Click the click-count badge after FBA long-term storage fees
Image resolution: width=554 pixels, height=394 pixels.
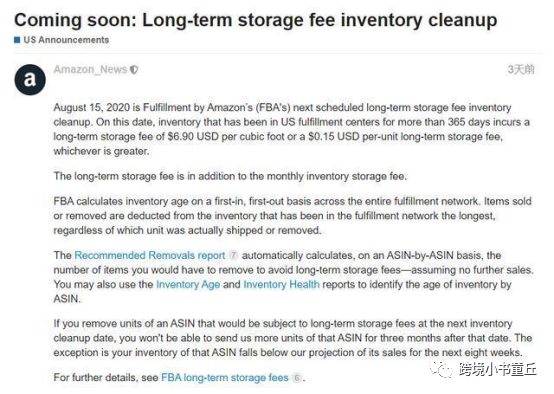point(297,378)
